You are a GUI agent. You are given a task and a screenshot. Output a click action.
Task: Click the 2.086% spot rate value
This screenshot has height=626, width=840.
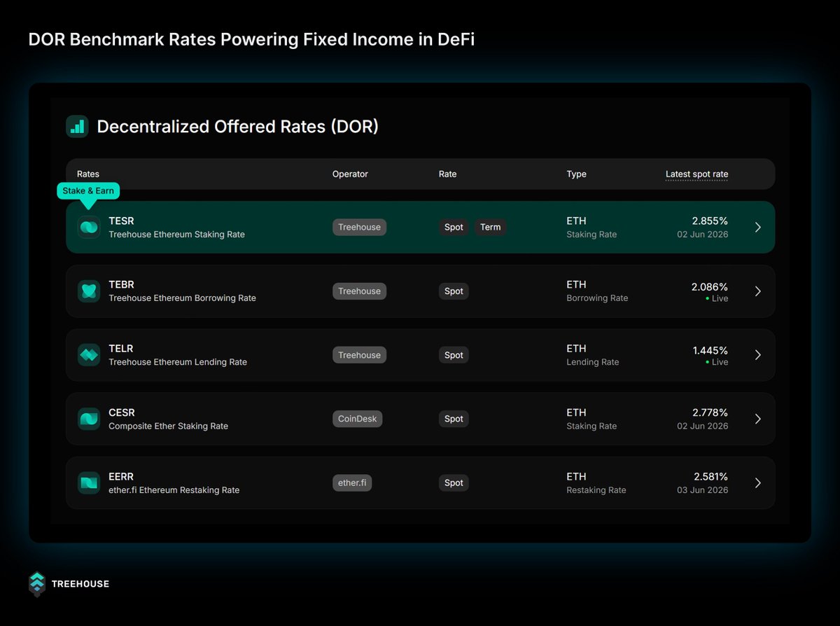710,286
